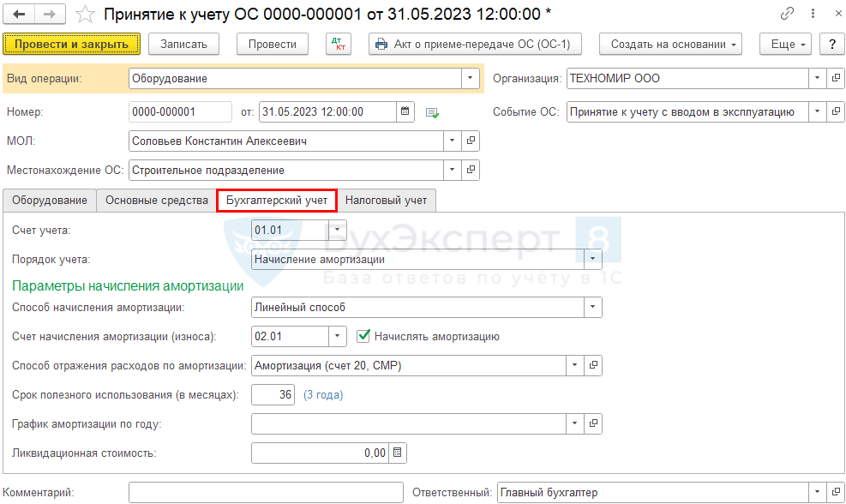
Task: Print Акт о приеме-передаче ОС (ОС-1)
Action: point(475,44)
